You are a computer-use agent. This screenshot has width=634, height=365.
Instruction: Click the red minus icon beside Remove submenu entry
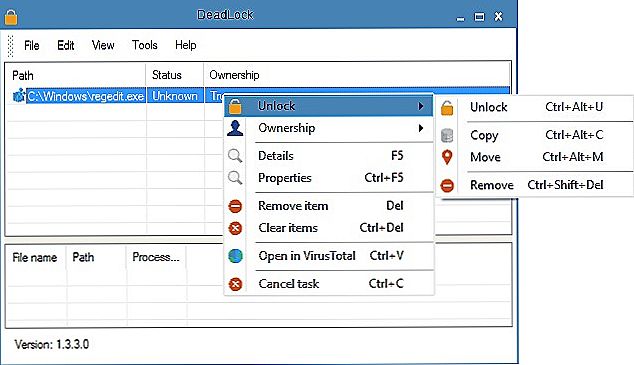click(x=447, y=186)
